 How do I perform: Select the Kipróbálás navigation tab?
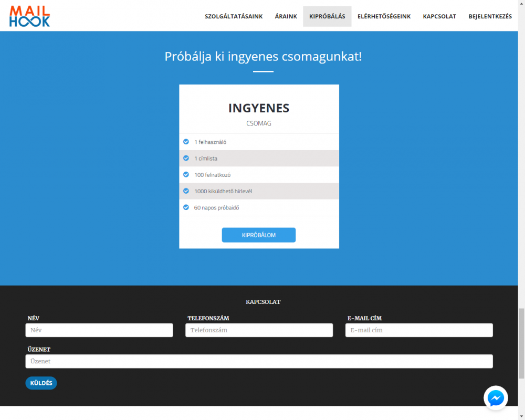tap(327, 16)
